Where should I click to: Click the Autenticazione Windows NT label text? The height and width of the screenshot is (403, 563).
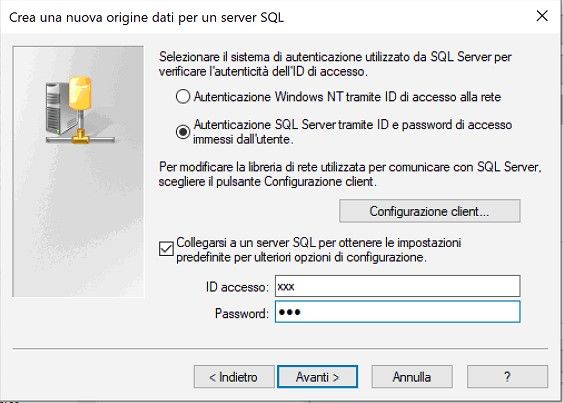coord(347,97)
